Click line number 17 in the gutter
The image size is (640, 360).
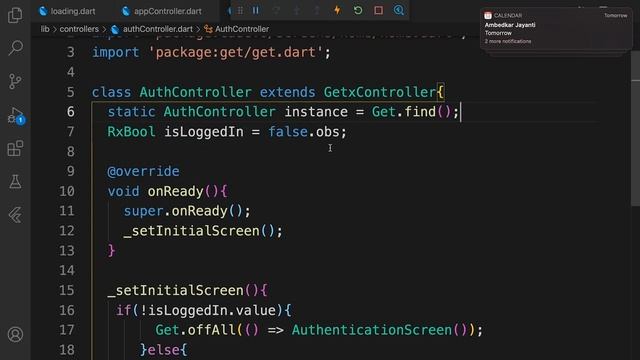tap(67, 330)
